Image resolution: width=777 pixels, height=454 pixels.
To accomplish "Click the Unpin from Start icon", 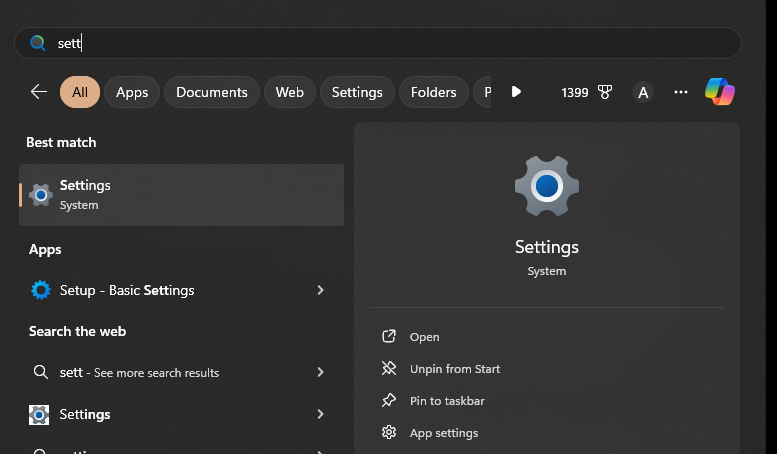I will click(389, 368).
